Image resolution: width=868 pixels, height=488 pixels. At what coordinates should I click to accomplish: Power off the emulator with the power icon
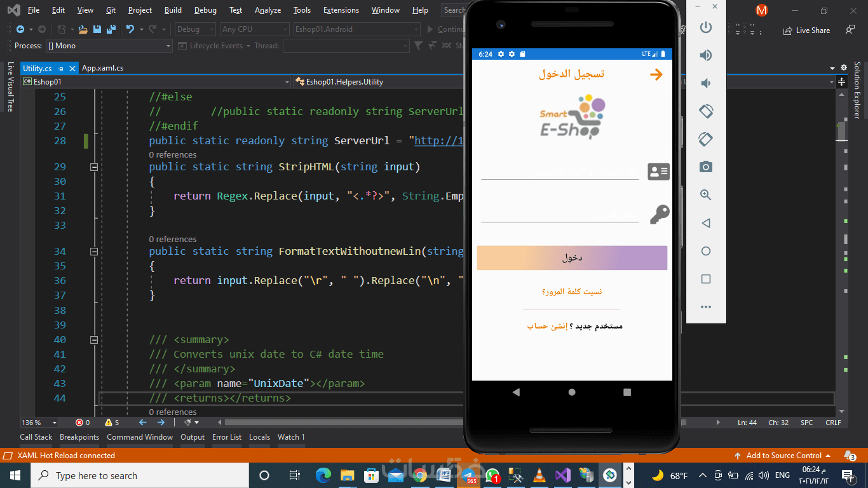(705, 27)
